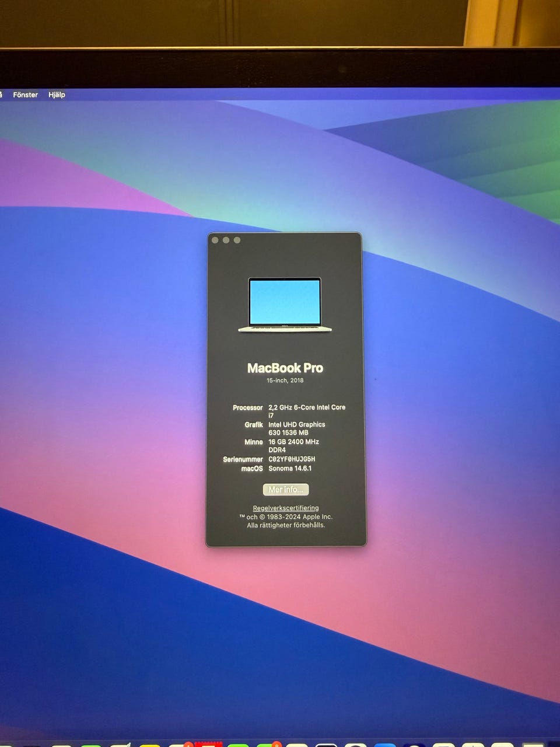Click the '1983-2024 Apple Inc.' copyright line

pyautogui.click(x=286, y=517)
